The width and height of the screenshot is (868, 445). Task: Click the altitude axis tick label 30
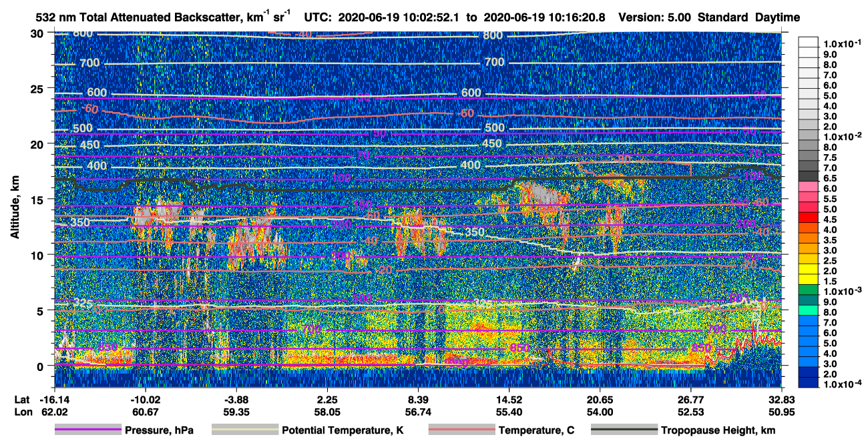click(37, 33)
